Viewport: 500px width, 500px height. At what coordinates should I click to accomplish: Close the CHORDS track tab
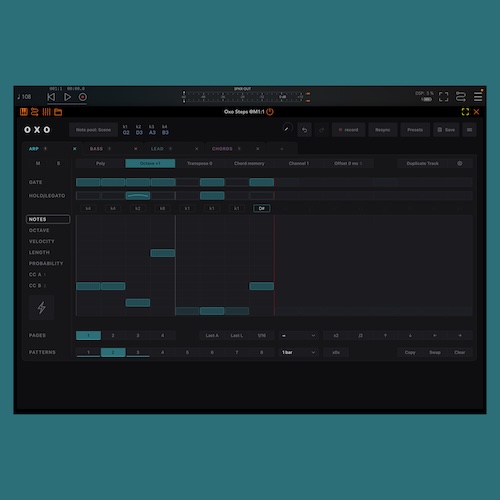click(x=258, y=149)
